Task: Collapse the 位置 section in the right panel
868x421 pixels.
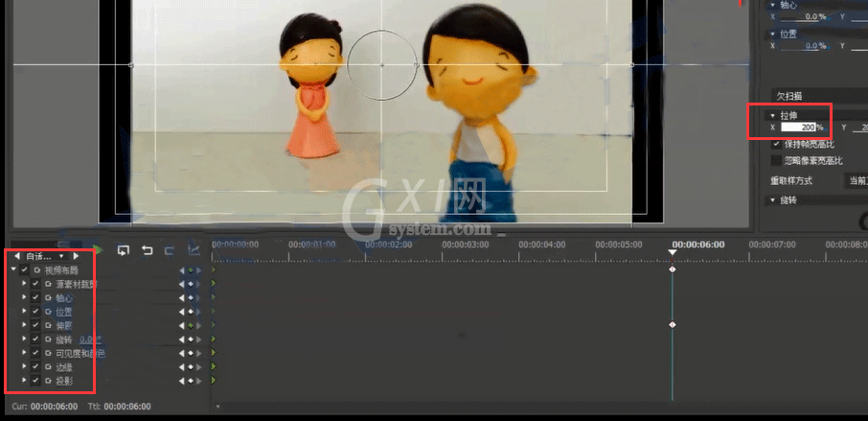Action: pyautogui.click(x=773, y=34)
